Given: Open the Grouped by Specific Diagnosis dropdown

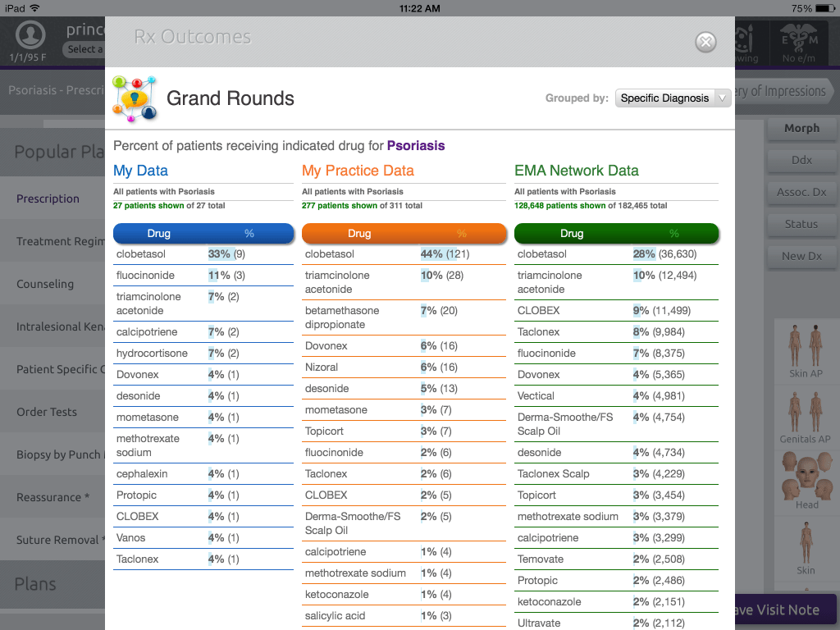Looking at the screenshot, I should 673,98.
